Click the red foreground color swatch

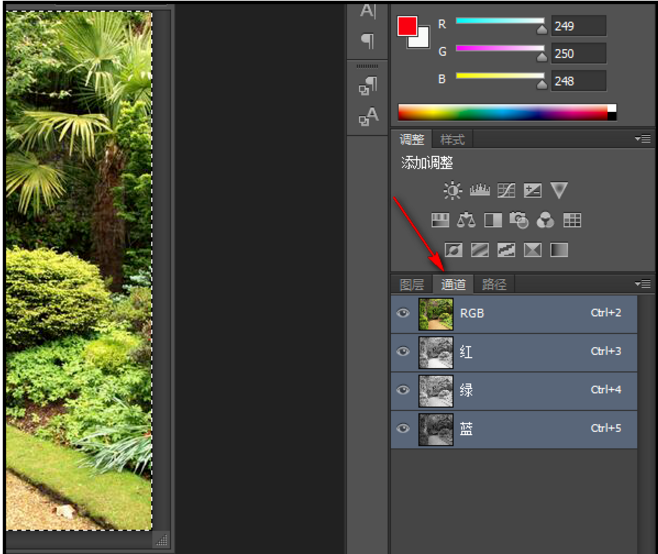point(407,26)
